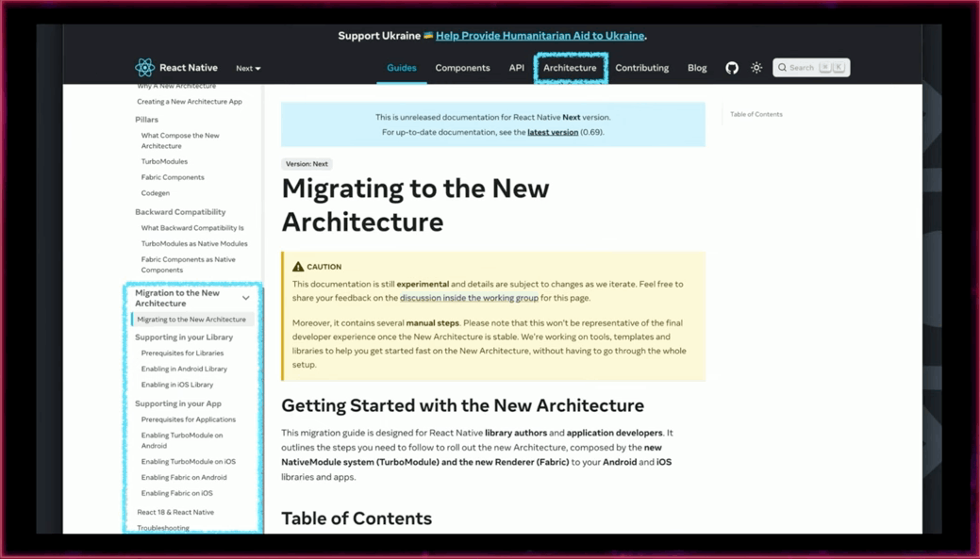Open the Architecture tab
The width and height of the screenshot is (980, 559).
(x=570, y=68)
